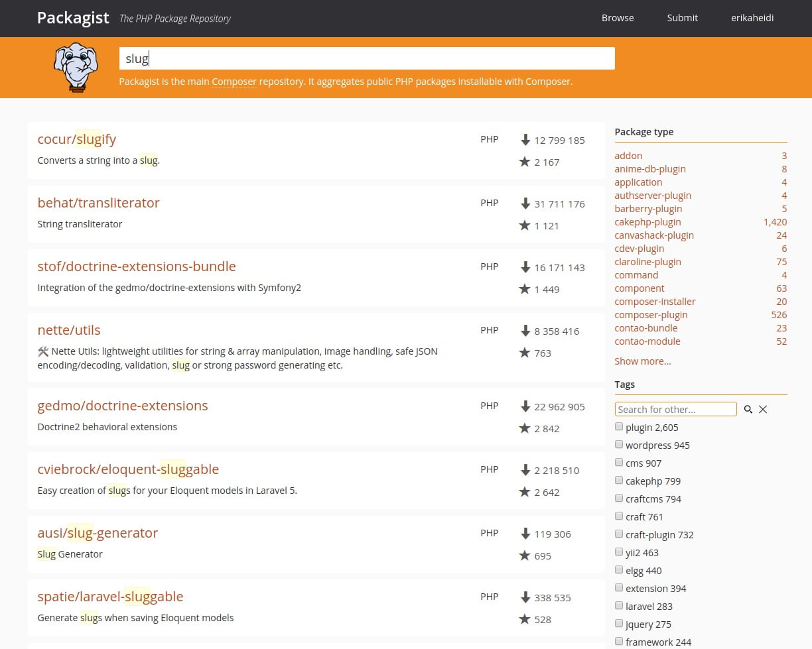Click the main search input showing slug
This screenshot has width=812, height=649.
(x=365, y=58)
